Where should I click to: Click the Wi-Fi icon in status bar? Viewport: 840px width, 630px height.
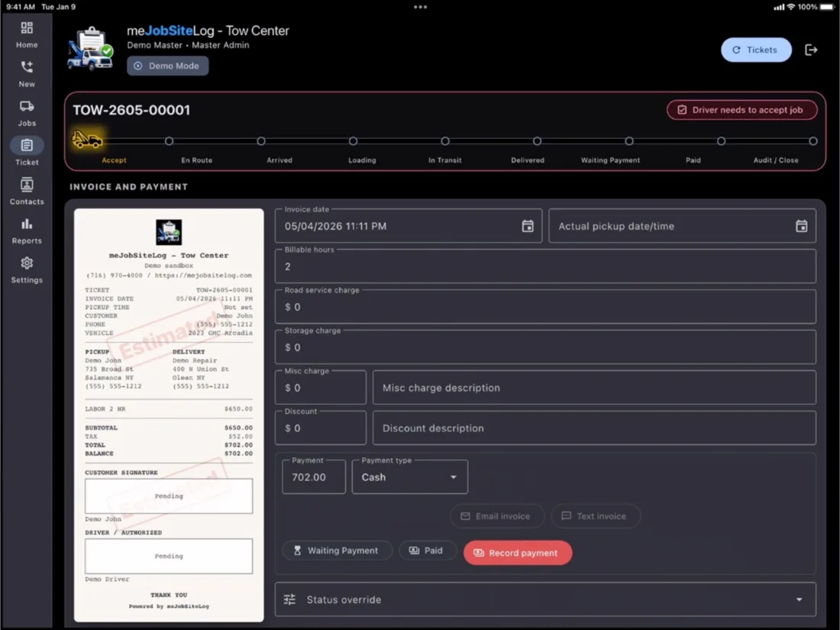click(790, 7)
